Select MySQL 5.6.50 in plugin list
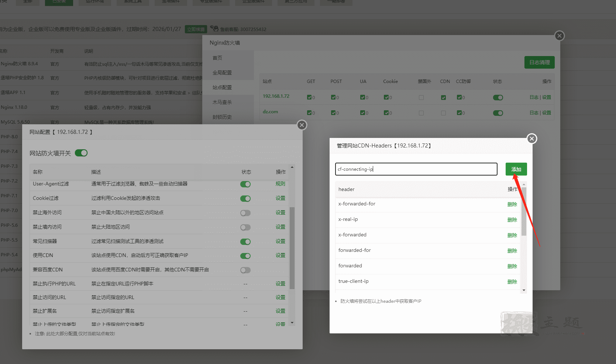Screen dimensions: 616x364 pos(15,122)
